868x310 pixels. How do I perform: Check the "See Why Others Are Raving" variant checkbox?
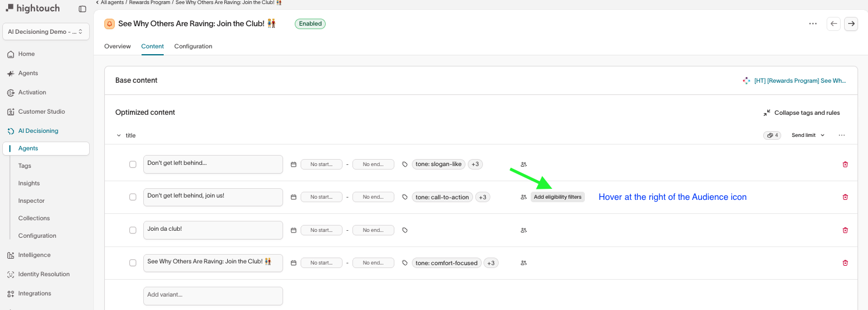click(x=133, y=263)
